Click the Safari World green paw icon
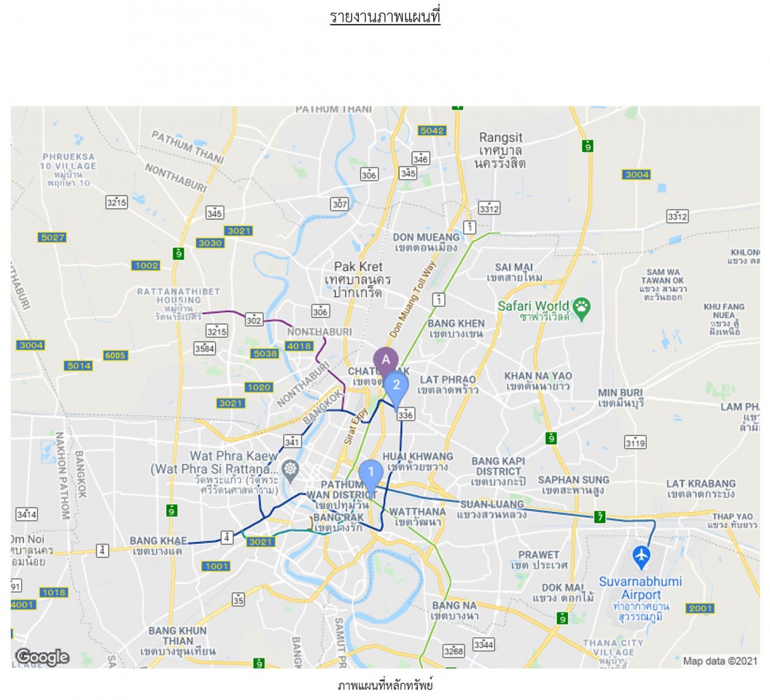The width and height of the screenshot is (770, 700). (x=581, y=309)
